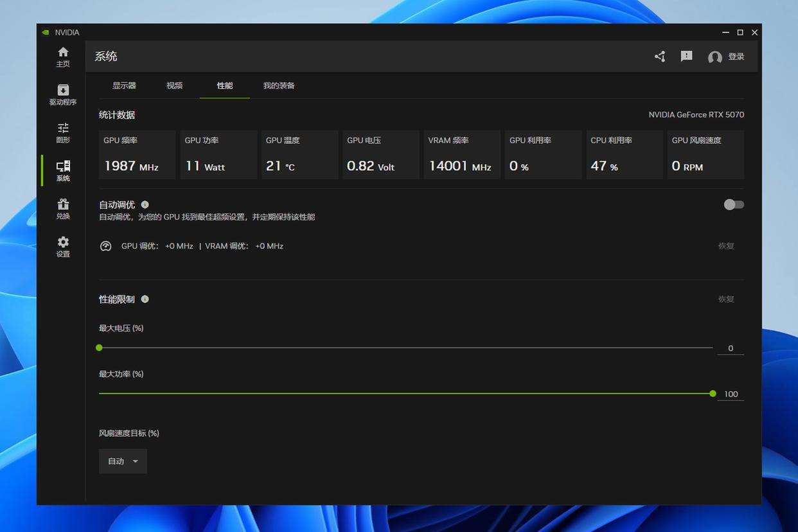Image resolution: width=798 pixels, height=532 pixels.
Task: Click the VRAM 频率 14001 MHz card
Action: [462, 155]
